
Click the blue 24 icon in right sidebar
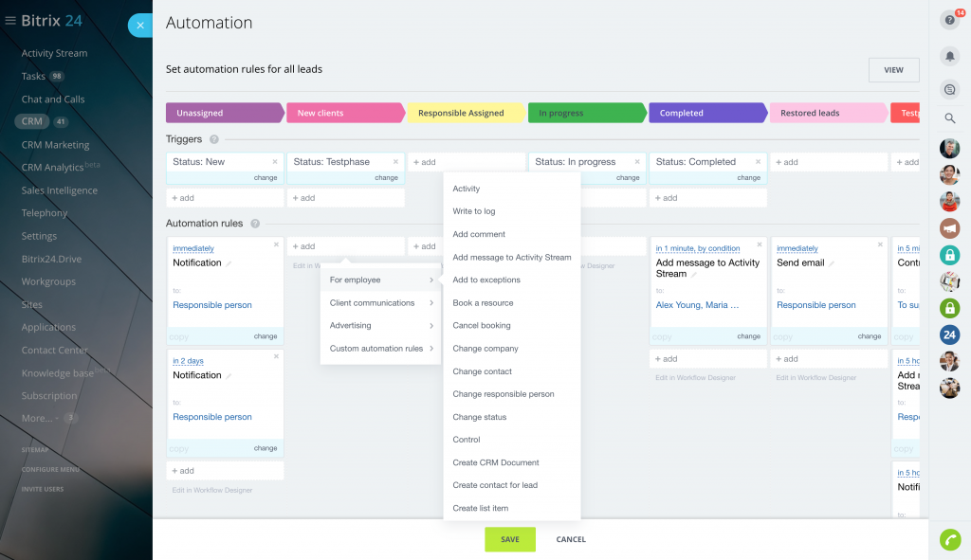949,334
